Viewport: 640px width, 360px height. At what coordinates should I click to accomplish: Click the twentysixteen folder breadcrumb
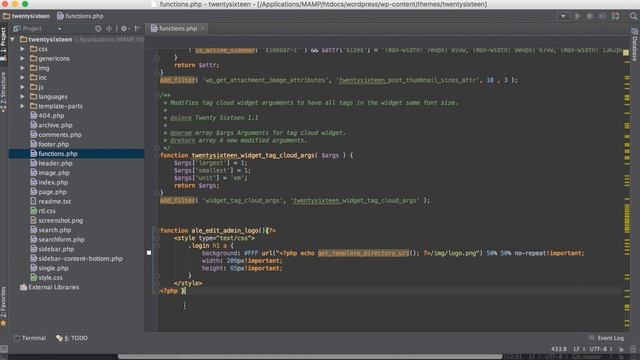point(26,16)
